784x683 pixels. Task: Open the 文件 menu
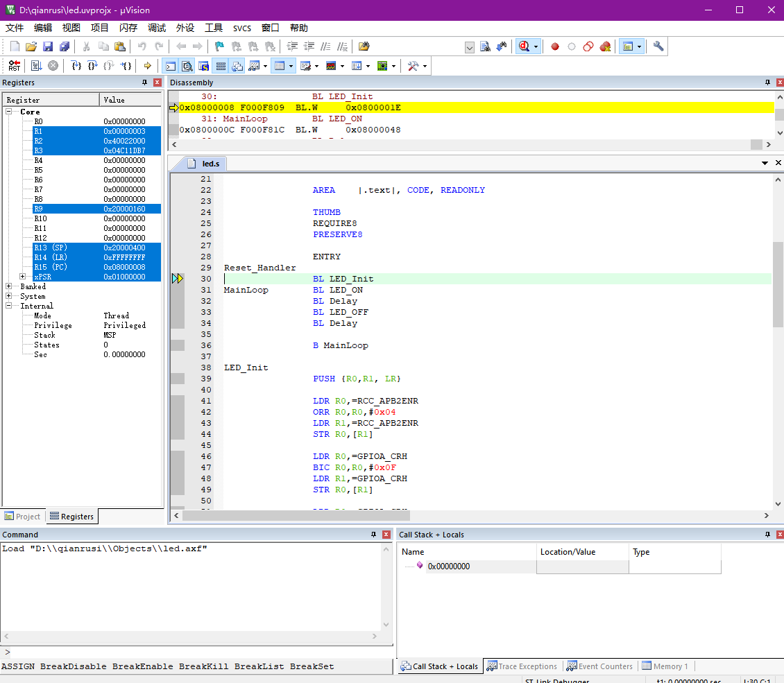point(15,28)
